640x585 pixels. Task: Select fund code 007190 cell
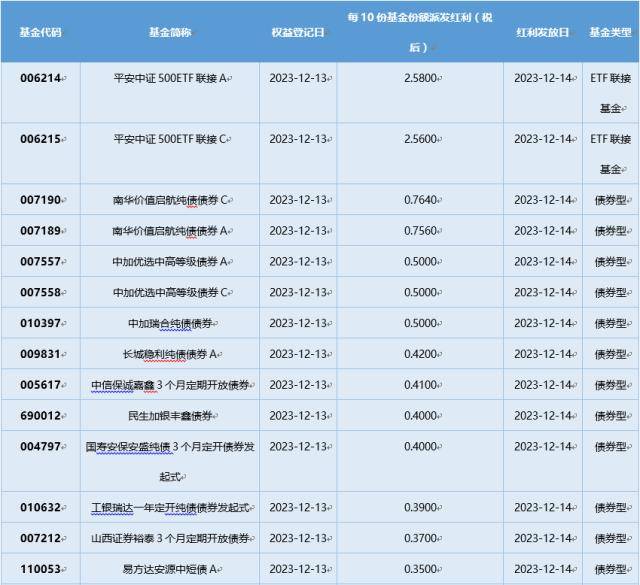[x=40, y=200]
